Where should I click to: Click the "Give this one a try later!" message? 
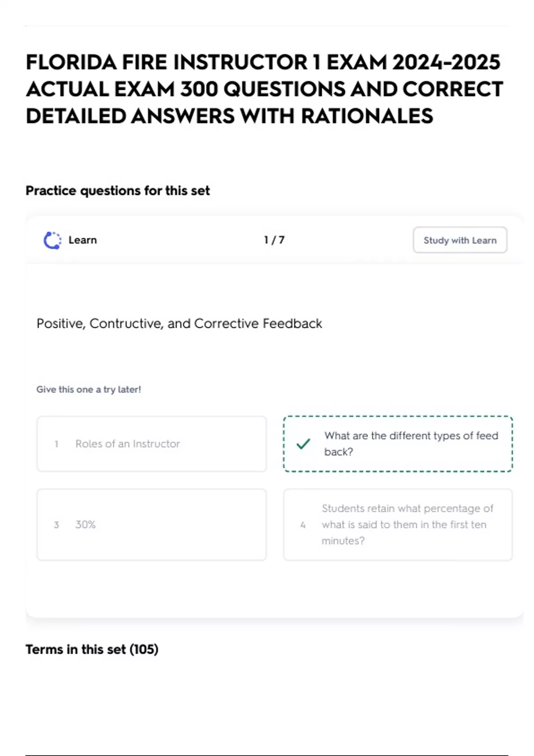point(89,390)
